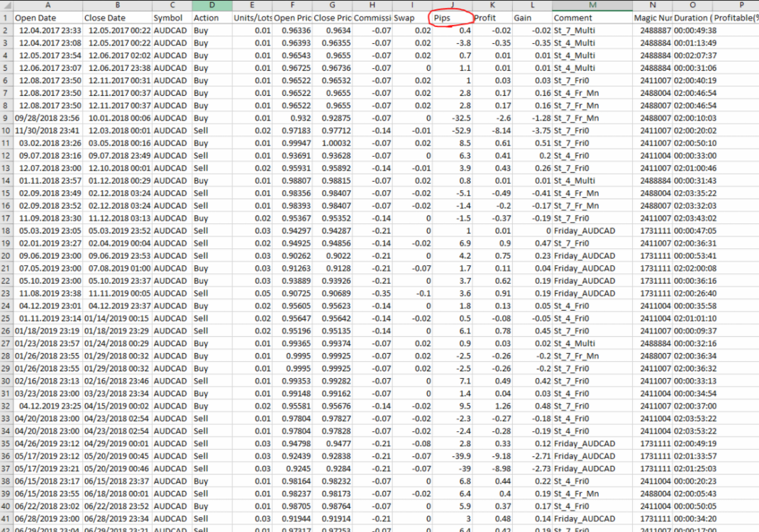Click open date '05/17/2019 23:21'

(48, 469)
